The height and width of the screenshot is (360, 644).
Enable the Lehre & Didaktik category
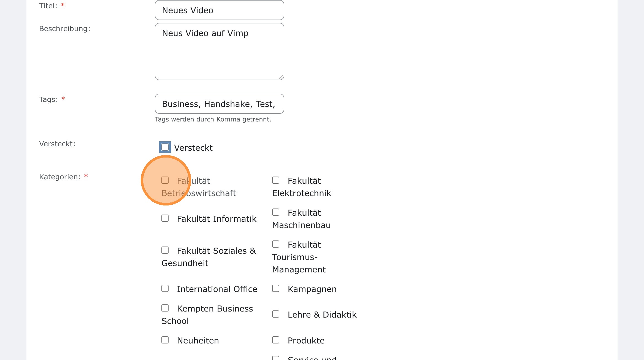[276, 314]
